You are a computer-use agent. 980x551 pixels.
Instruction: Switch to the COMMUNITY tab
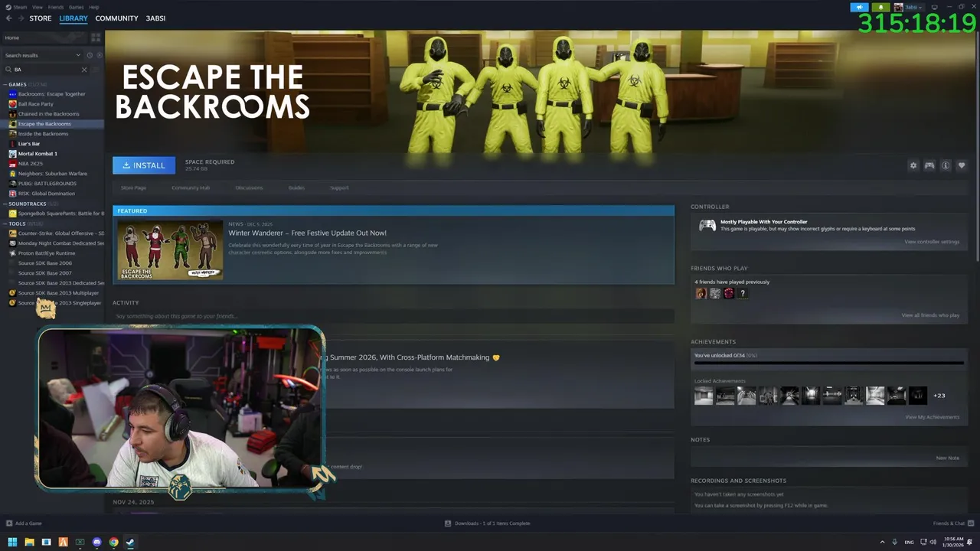(116, 18)
